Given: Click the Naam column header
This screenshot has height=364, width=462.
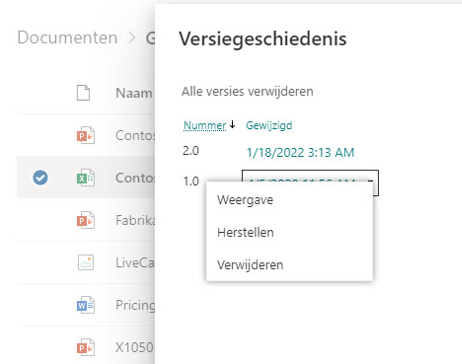Looking at the screenshot, I should [134, 93].
